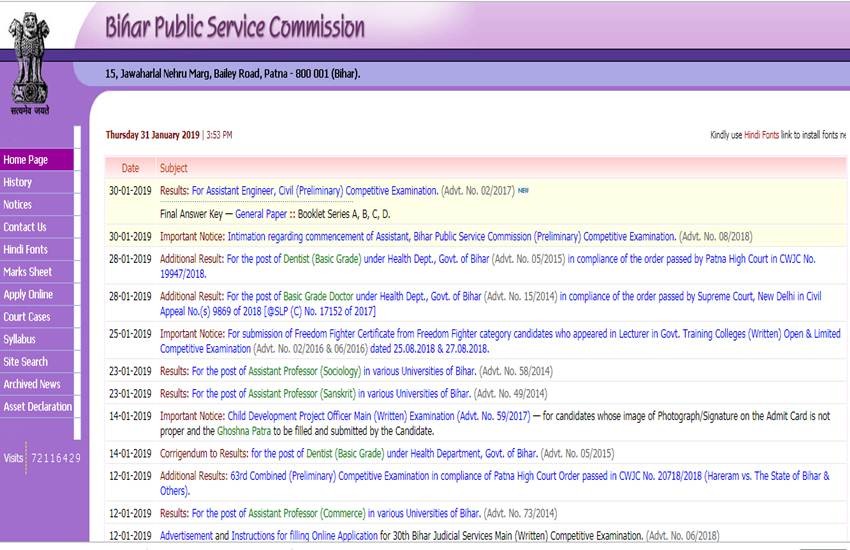Screen dimensions: 850x550
Task: View the Syllabus page
Action: tap(20, 340)
